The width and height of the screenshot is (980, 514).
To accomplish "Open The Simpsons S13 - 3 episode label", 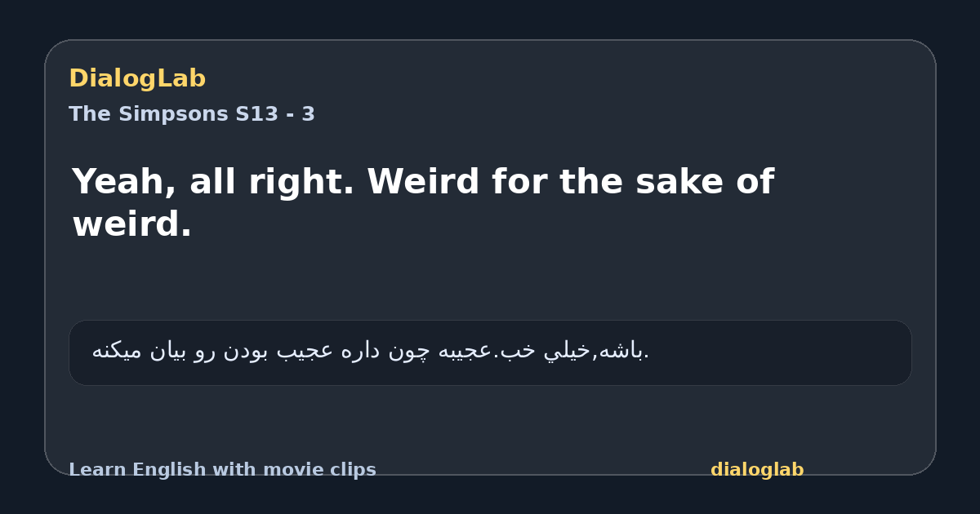I will click(x=192, y=114).
